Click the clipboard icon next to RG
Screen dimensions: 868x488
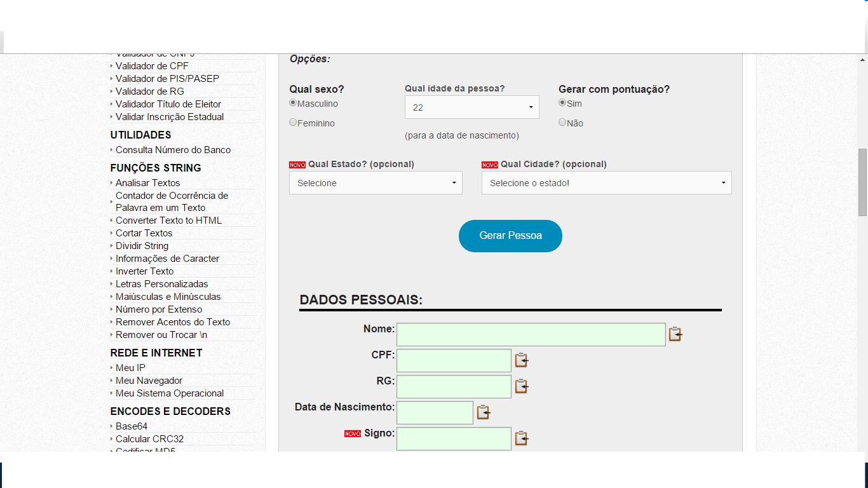coord(521,386)
